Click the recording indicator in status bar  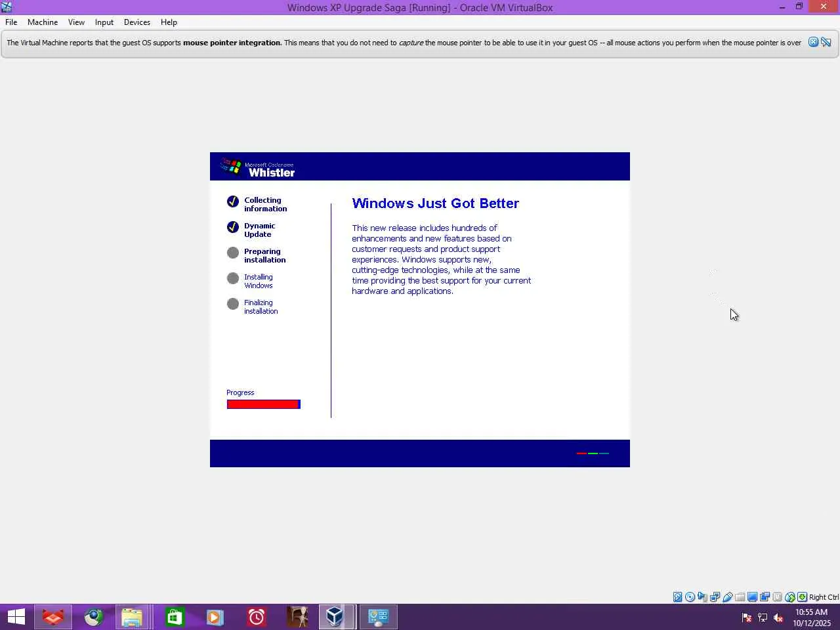point(765,597)
